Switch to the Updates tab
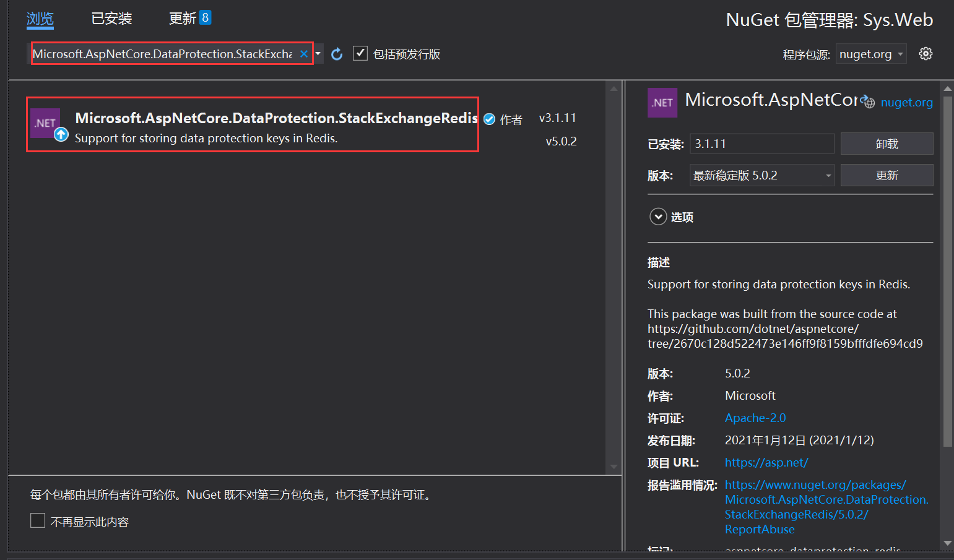Screen dimensions: 954x560 pyautogui.click(x=183, y=19)
